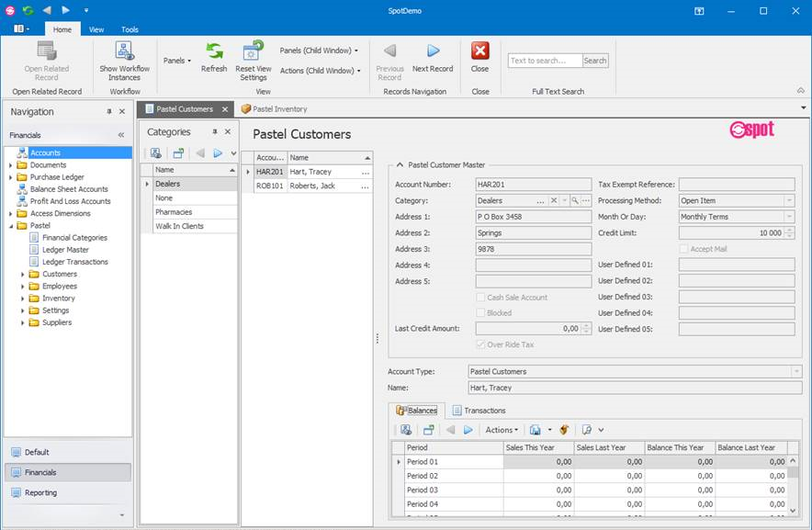Expand the Documents tree folder

tap(10, 165)
